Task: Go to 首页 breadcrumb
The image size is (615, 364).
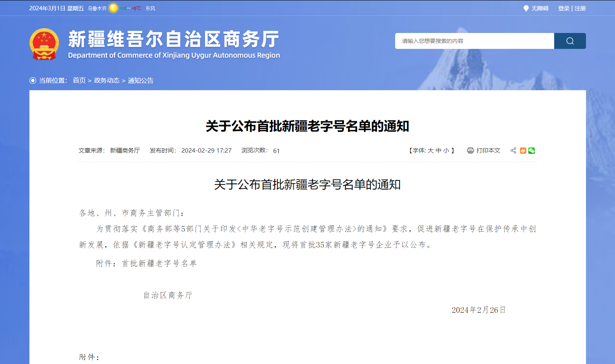Action: click(79, 81)
